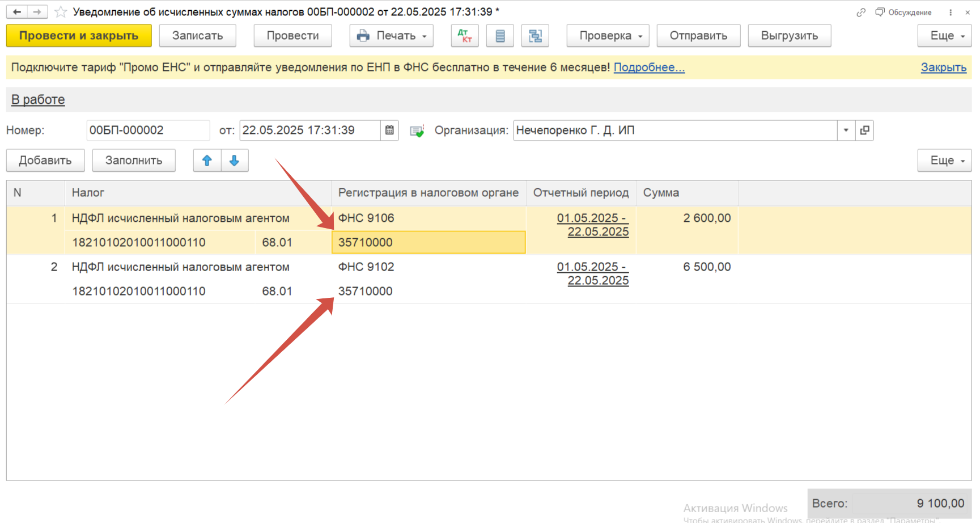This screenshot has height=523, width=980.
Task: Move row down with blue arrow
Action: [234, 161]
